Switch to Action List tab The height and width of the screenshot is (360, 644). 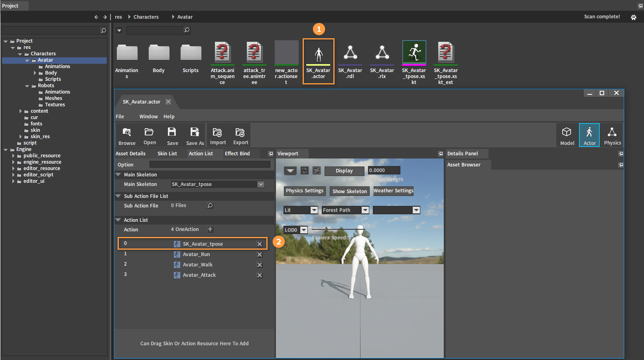point(201,154)
